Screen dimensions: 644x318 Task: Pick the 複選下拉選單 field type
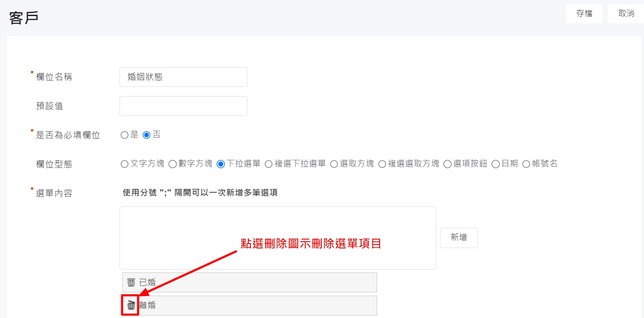point(269,164)
